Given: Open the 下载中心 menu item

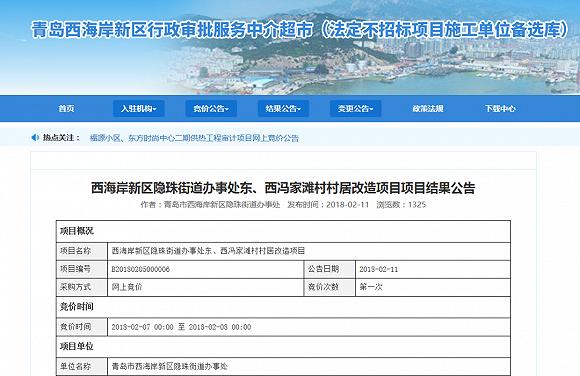Looking at the screenshot, I should [x=500, y=108].
